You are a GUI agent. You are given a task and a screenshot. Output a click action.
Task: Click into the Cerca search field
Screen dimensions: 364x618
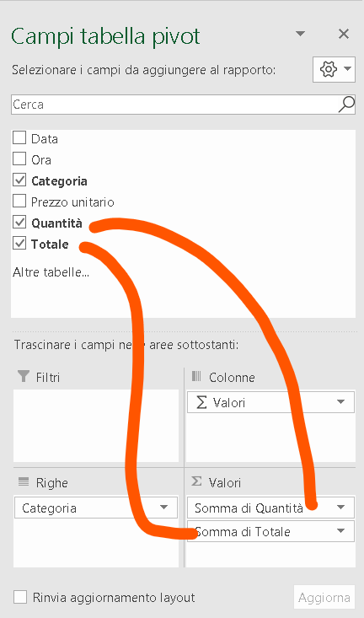click(x=174, y=105)
